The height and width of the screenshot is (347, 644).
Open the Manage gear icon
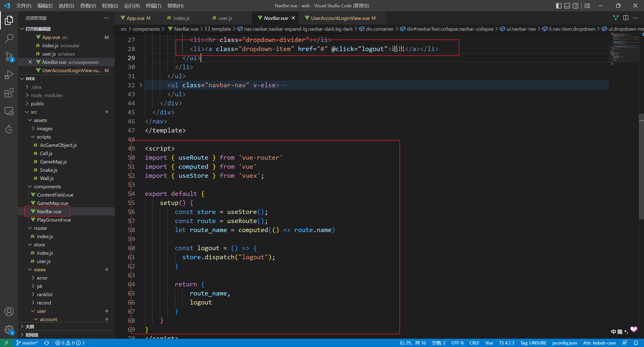pyautogui.click(x=9, y=330)
